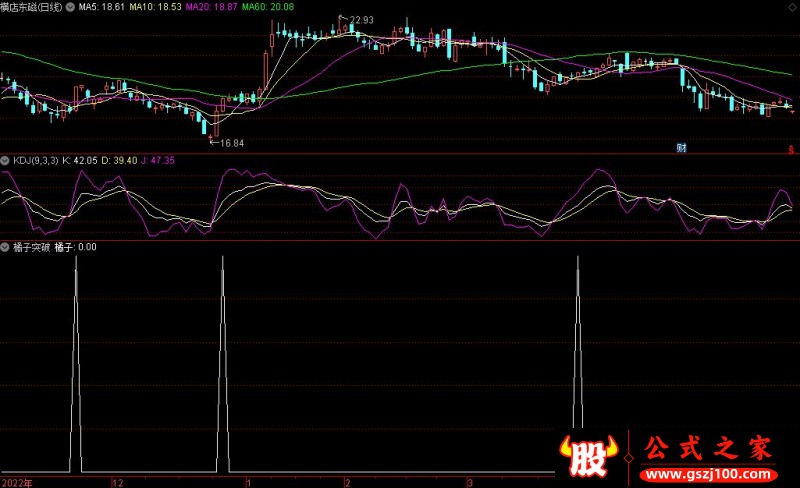This screenshot has width=800, height=488.
Task: Select the MA5 label in legend
Action: (x=102, y=7)
